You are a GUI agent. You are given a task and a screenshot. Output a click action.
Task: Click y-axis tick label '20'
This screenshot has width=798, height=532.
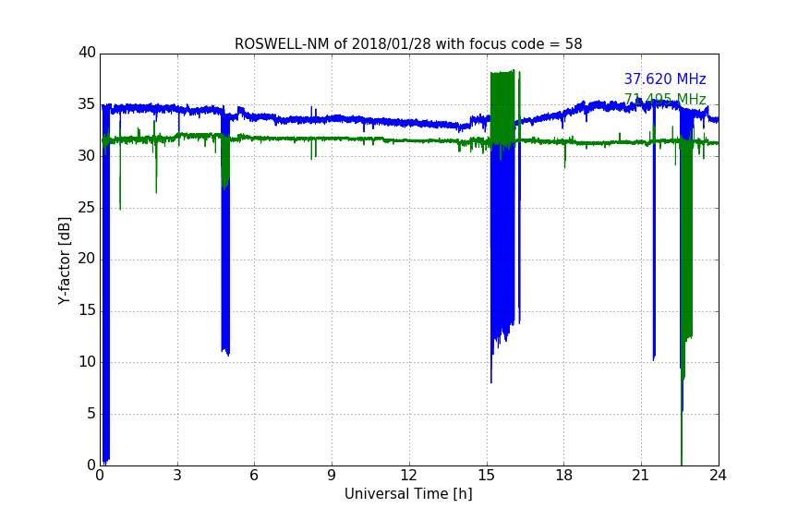click(87, 259)
